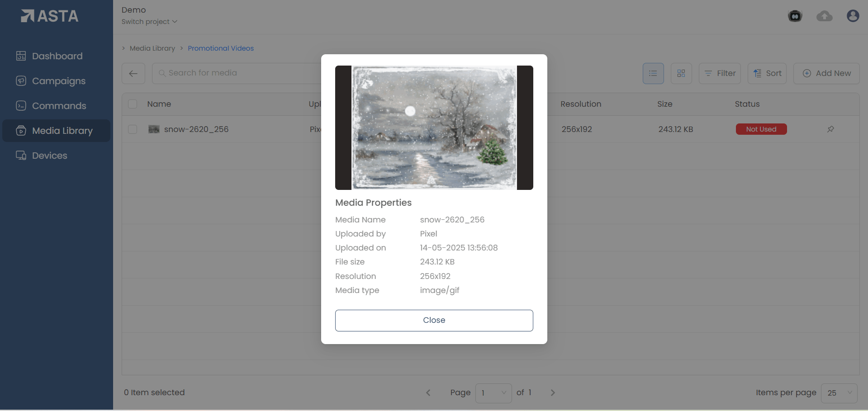Image resolution: width=868 pixels, height=411 pixels.
Task: Click the snow-2620_256 row thumbnail icon
Action: [154, 129]
